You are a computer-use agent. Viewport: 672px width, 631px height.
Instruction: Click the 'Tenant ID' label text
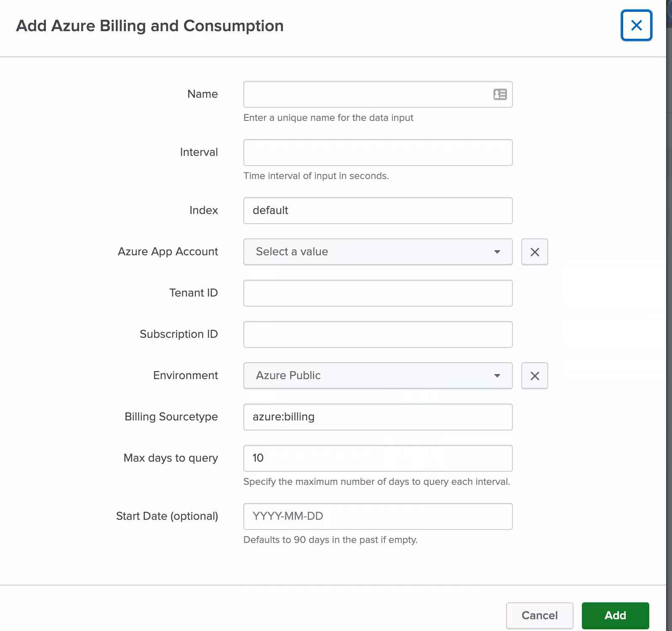pyautogui.click(x=193, y=293)
